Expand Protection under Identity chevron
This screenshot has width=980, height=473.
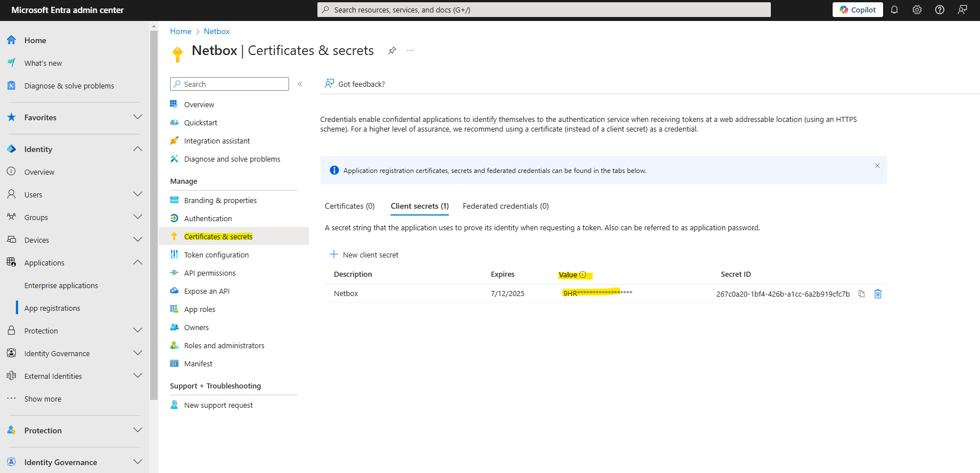138,330
